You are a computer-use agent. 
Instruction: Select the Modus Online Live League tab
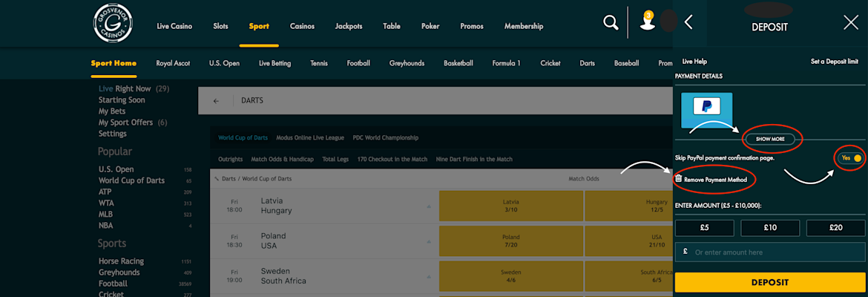310,137
